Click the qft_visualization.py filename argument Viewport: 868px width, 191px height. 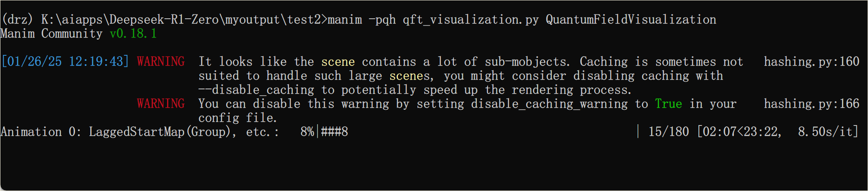[470, 20]
